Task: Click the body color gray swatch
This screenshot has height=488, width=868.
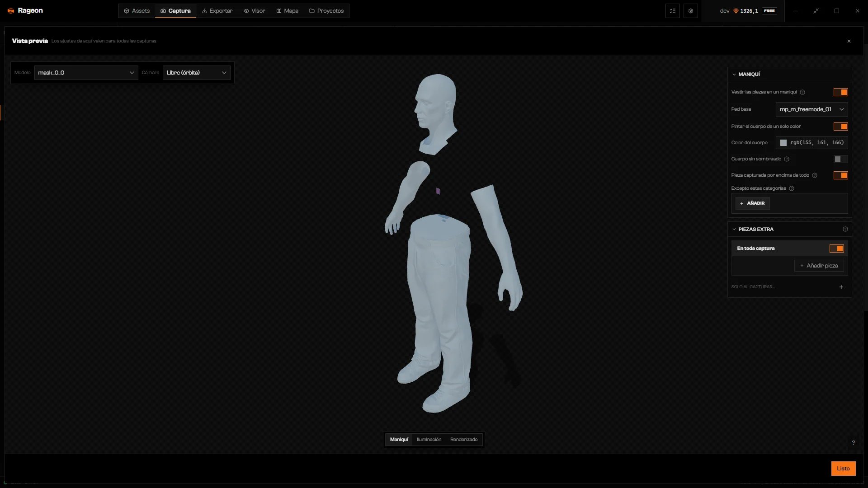Action: click(783, 143)
